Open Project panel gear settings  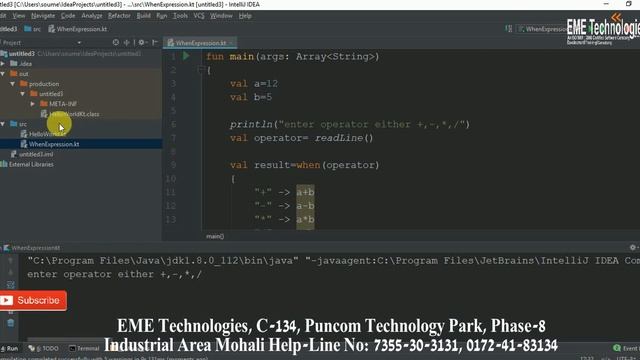click(142, 42)
